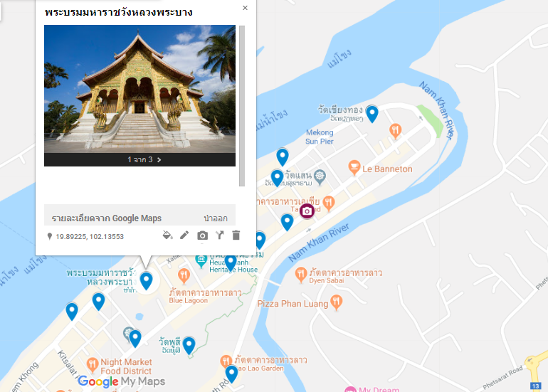Select the Pizza Phan Luang restaurant icon
The height and width of the screenshot is (392, 548).
(336, 302)
